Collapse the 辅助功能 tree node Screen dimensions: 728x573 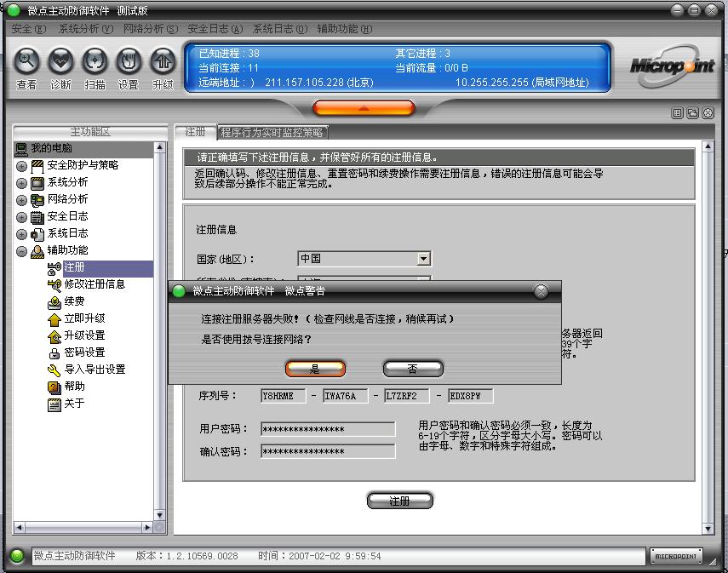[21, 251]
